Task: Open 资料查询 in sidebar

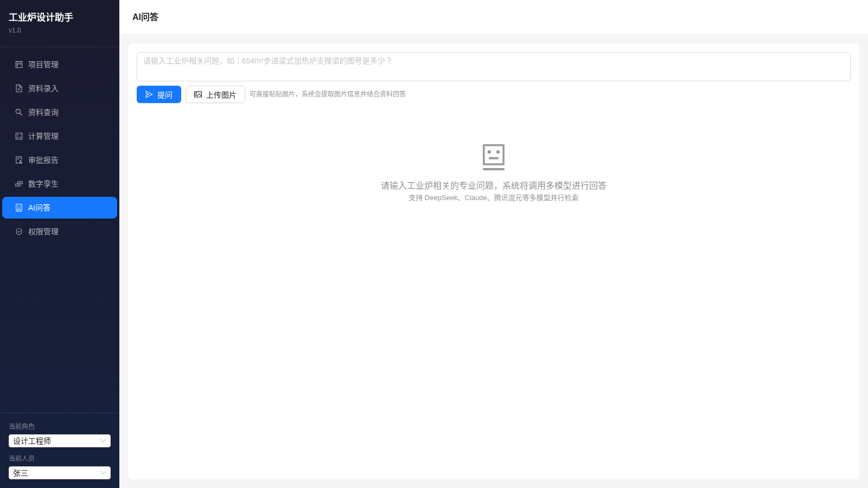Action: point(60,112)
